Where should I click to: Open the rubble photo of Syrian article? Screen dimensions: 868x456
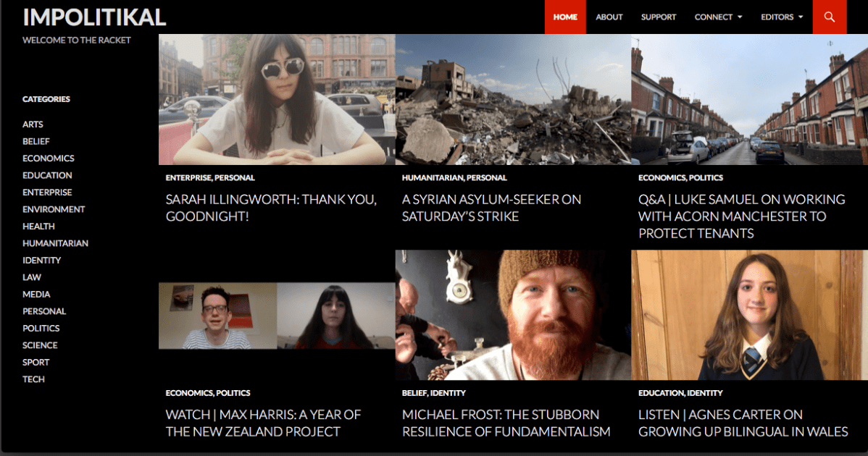tap(513, 99)
